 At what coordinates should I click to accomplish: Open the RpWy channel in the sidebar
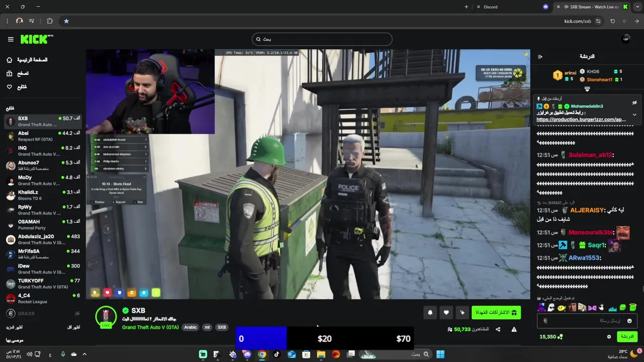pos(43,210)
